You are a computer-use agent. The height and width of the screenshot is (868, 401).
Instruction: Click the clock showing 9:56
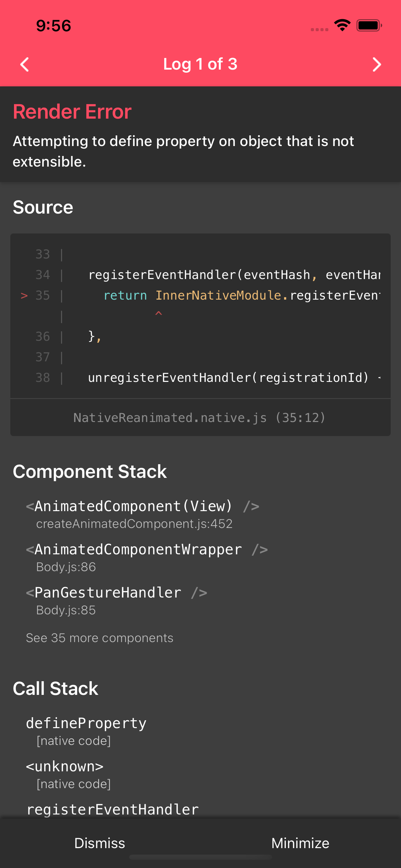[x=53, y=25]
